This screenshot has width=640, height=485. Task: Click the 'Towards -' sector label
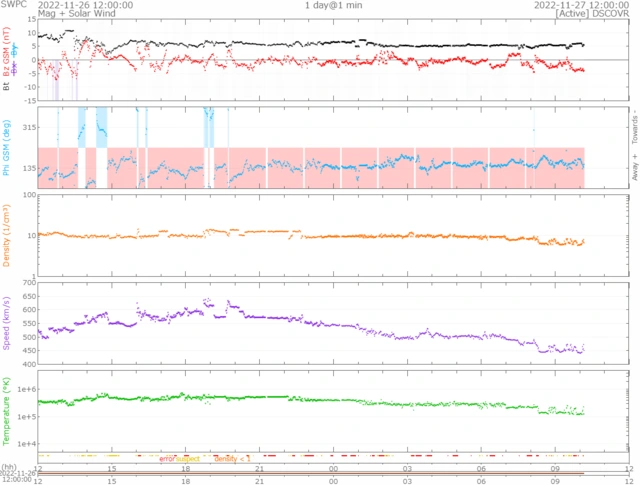pyautogui.click(x=632, y=127)
